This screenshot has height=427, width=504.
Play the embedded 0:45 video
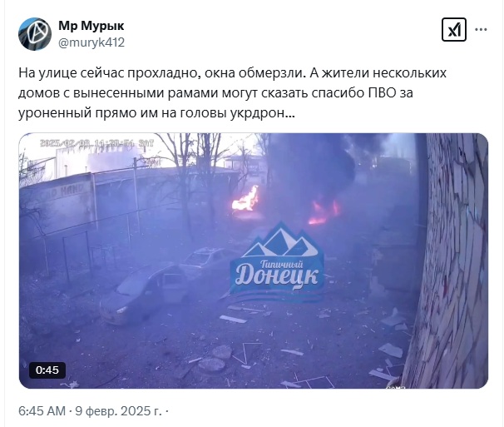click(254, 261)
